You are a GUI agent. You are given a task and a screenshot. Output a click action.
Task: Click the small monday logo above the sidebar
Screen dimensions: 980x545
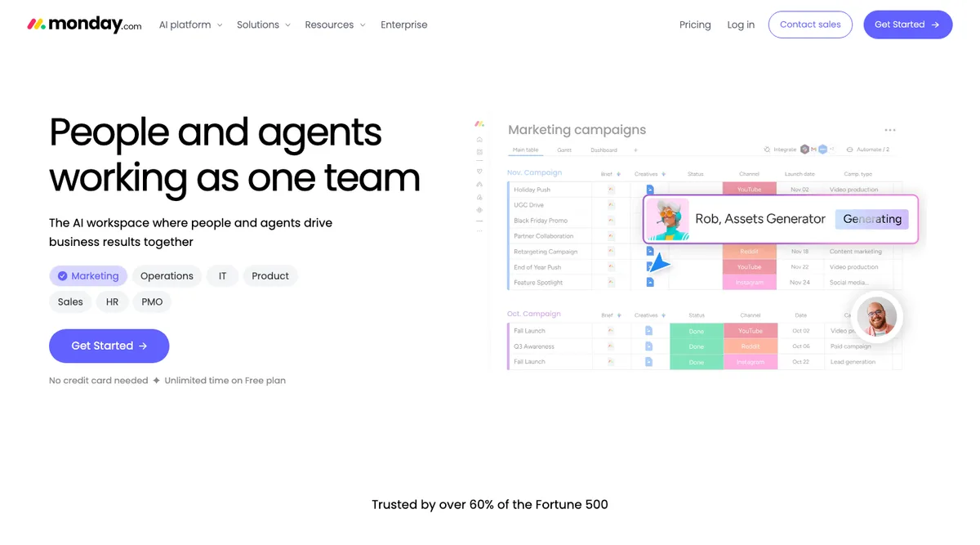click(479, 124)
